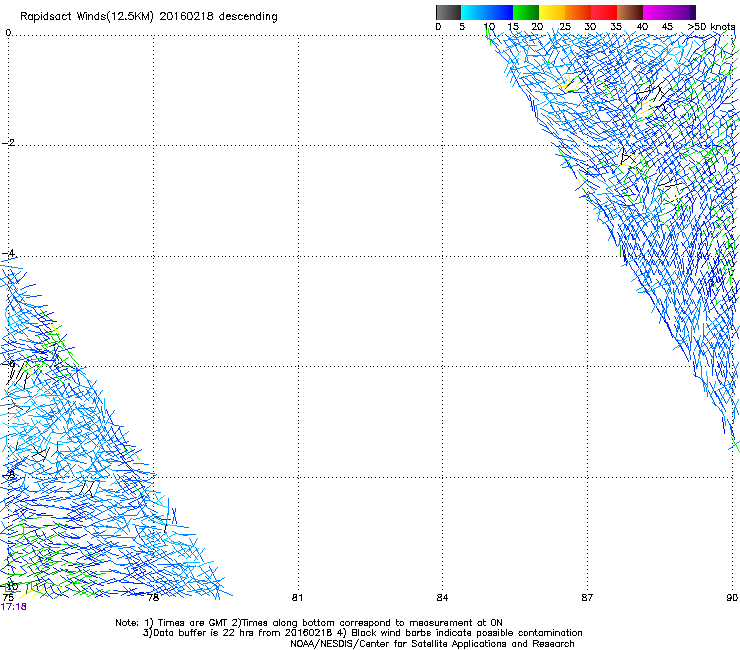Click the '>50 knots' legend label

[x=711, y=27]
